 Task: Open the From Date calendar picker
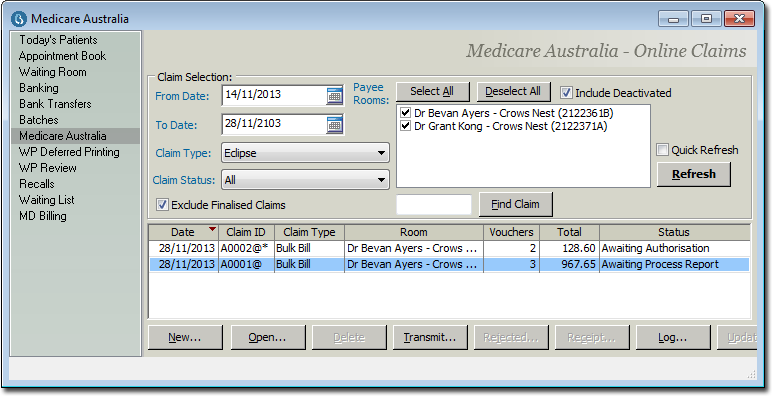click(x=334, y=95)
